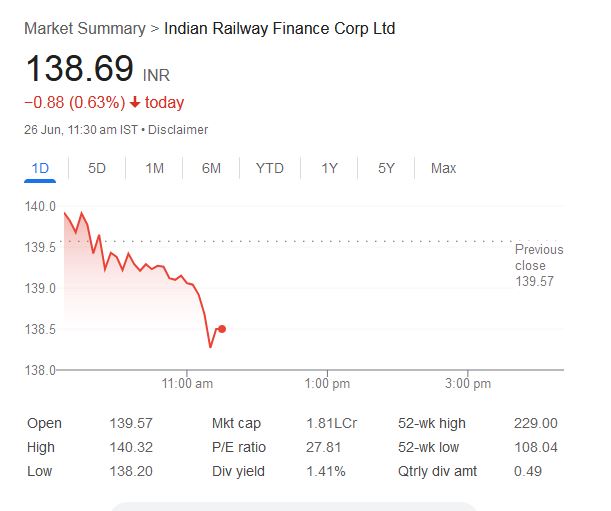This screenshot has width=611, height=511.
Task: Open the Market Summary breadcrumb link
Action: point(84,28)
